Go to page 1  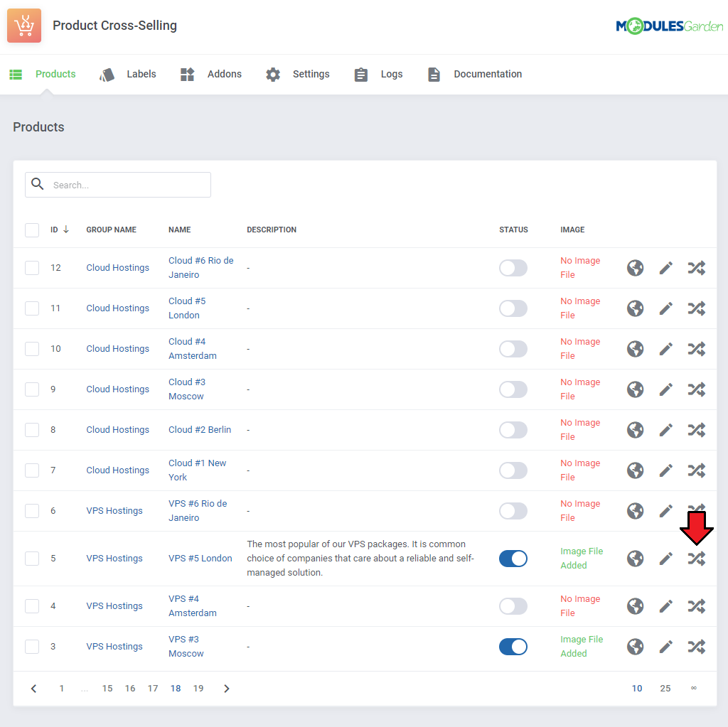click(61, 689)
